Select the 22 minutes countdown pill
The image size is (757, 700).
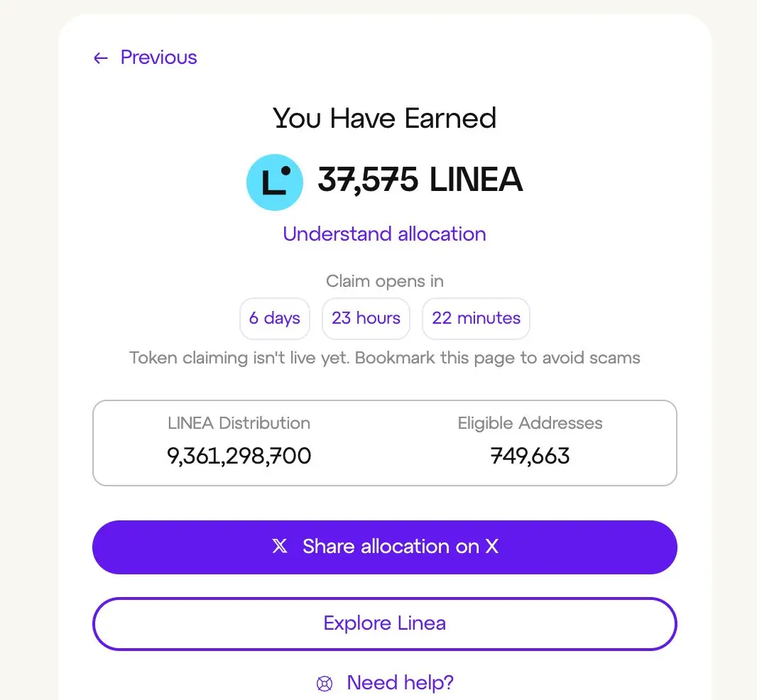[x=476, y=318]
